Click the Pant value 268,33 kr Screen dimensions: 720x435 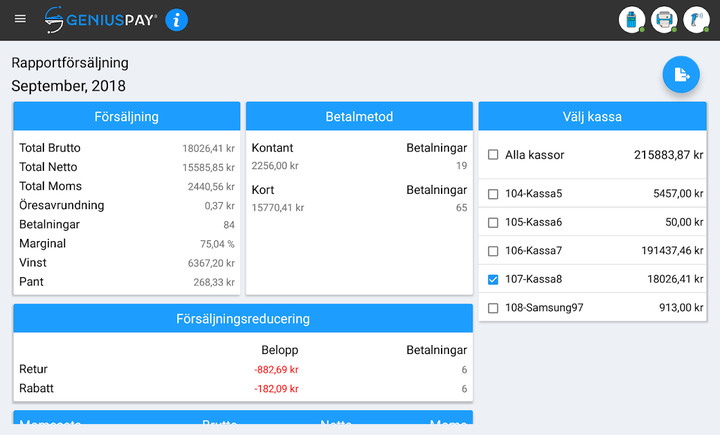(214, 282)
